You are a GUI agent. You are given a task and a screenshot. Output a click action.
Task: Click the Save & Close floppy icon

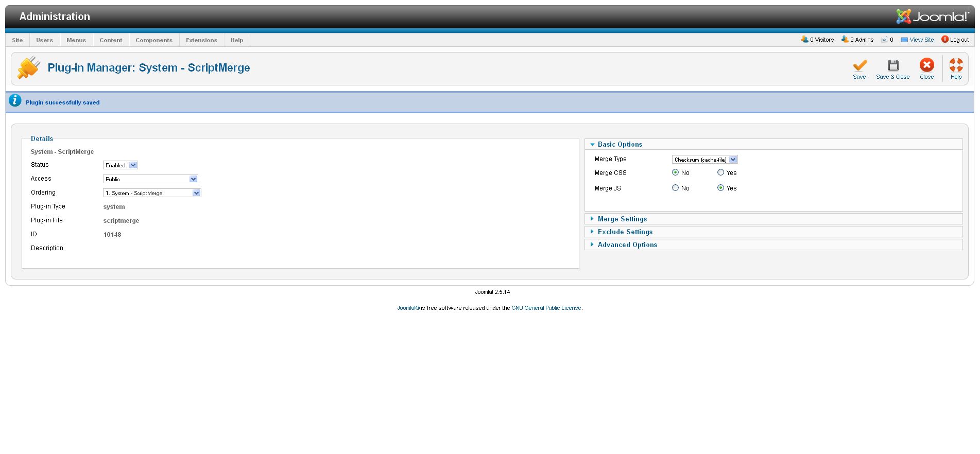(x=892, y=65)
